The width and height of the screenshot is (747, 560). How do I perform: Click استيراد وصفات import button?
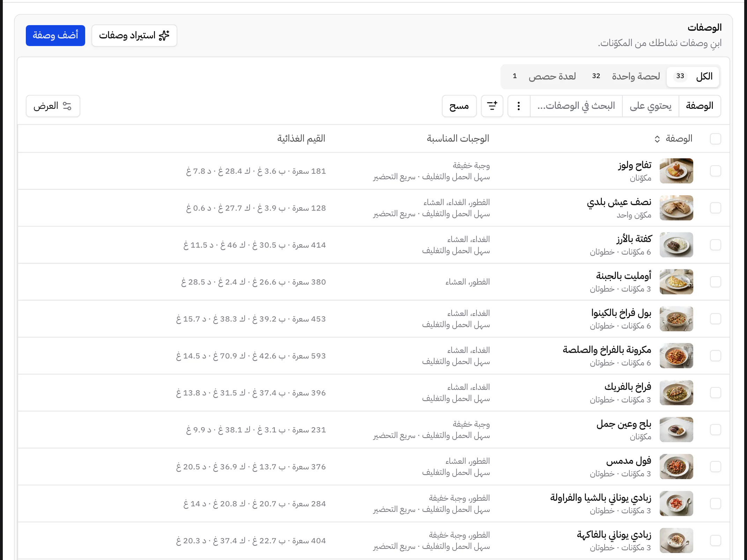tap(134, 35)
